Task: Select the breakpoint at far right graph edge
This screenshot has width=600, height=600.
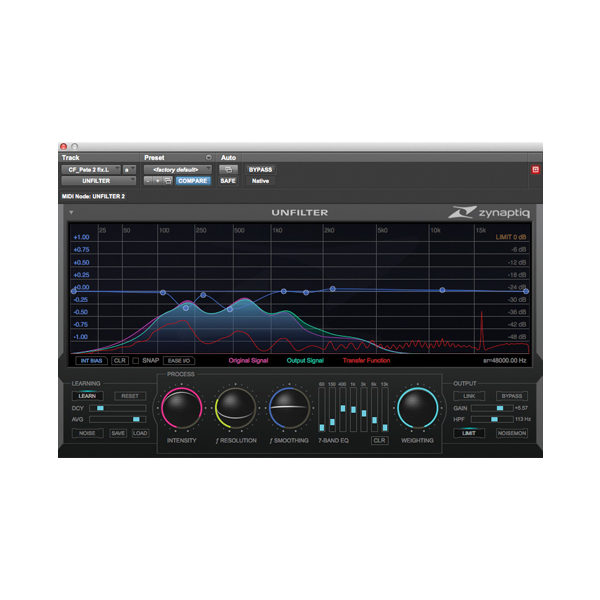Action: [x=526, y=291]
